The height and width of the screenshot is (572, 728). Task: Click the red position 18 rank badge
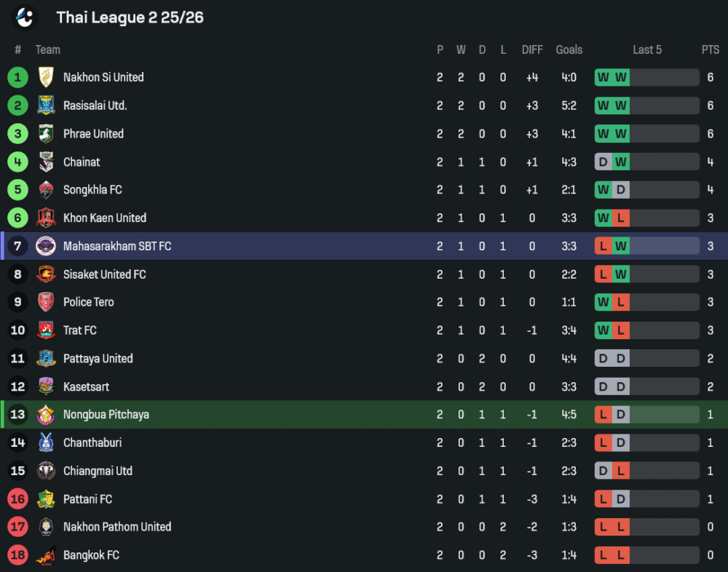[17, 555]
